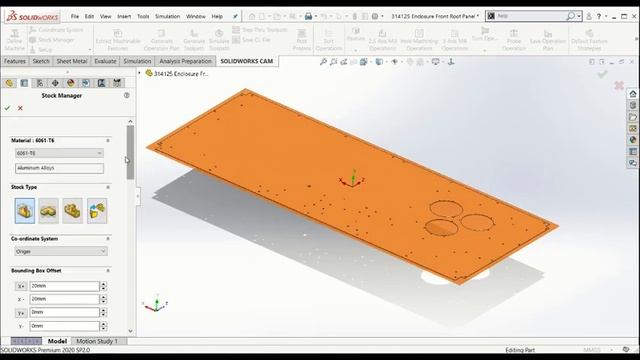Click the Y- offset input field
Screen dimensions: 640x360
[x=64, y=326]
